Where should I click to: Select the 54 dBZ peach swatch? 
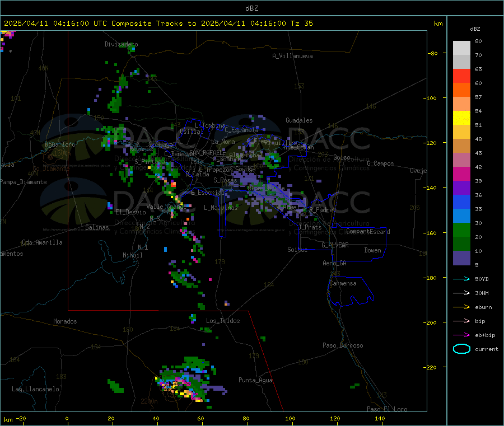click(x=461, y=104)
